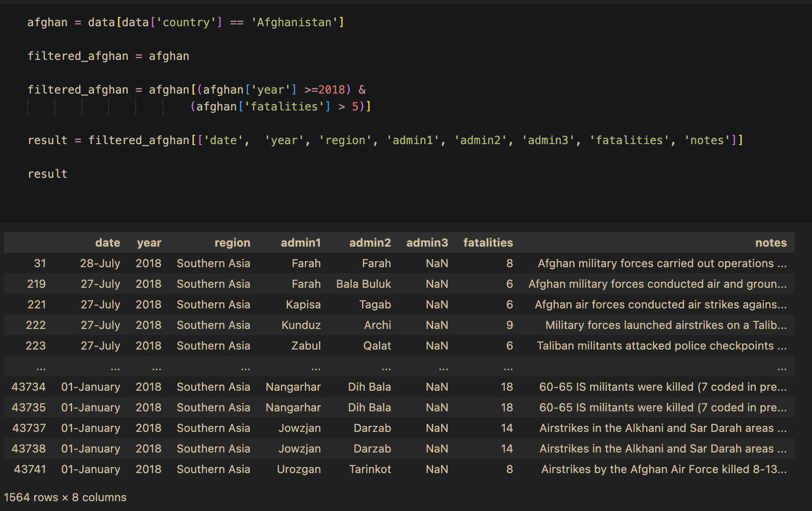Select row index 31 in the table
The height and width of the screenshot is (511, 812).
(40, 263)
